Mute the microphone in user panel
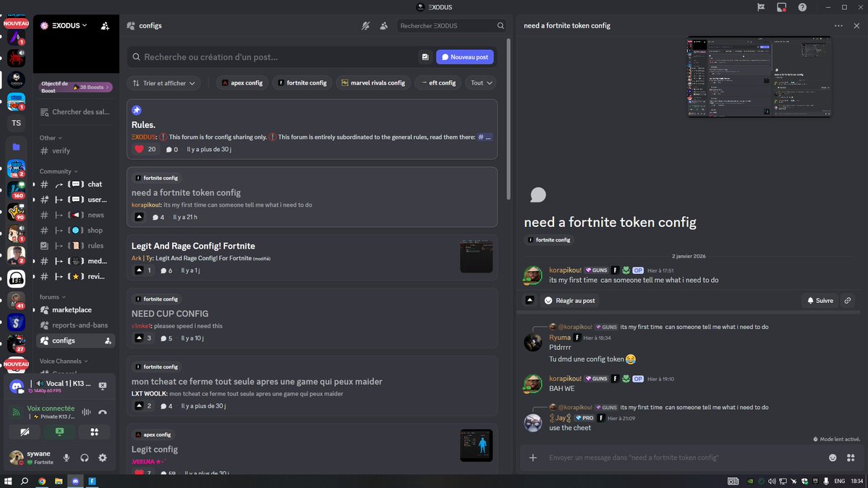 tap(67, 458)
